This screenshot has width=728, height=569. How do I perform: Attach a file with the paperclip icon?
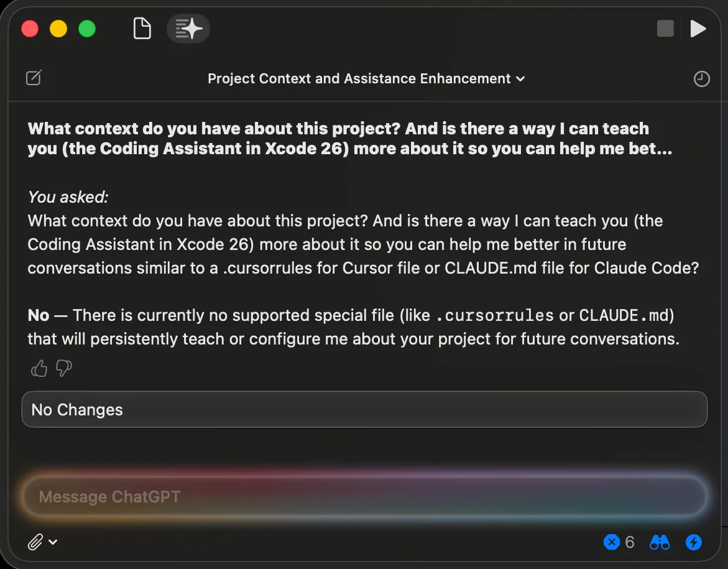coord(35,542)
